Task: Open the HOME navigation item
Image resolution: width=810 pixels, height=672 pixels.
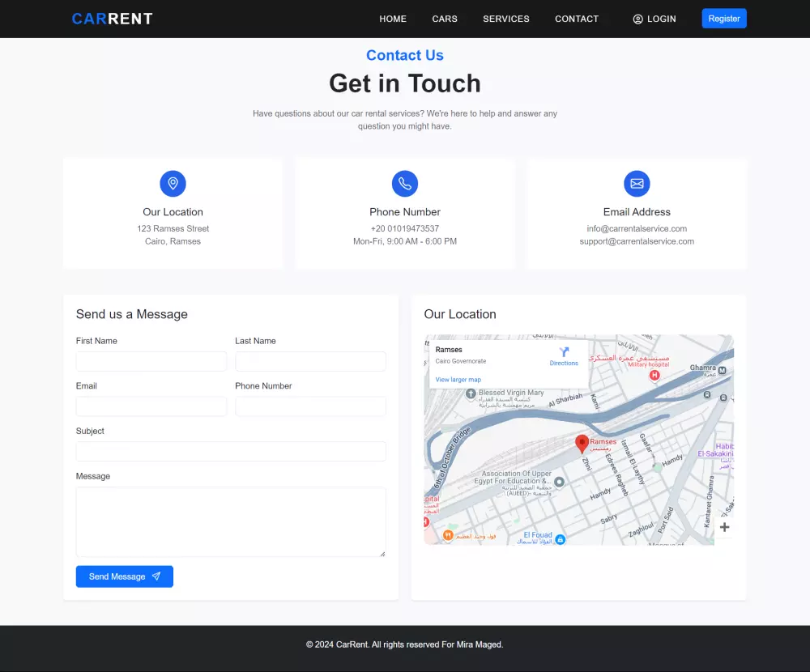Action: (x=393, y=19)
